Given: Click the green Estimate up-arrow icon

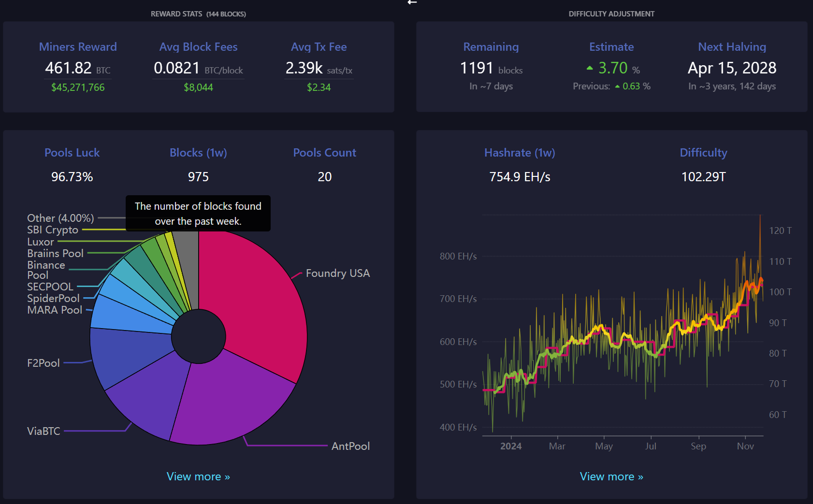Looking at the screenshot, I should click(x=589, y=68).
